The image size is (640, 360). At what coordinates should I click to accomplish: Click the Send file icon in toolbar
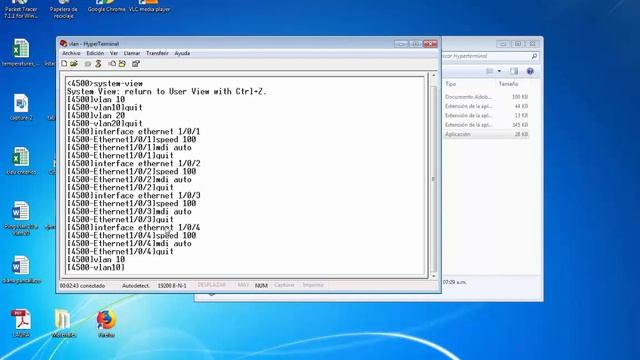112,64
